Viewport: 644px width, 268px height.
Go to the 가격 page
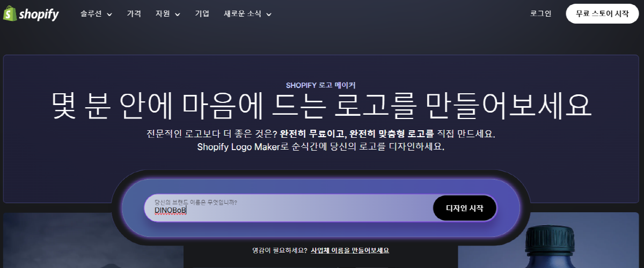click(x=134, y=14)
